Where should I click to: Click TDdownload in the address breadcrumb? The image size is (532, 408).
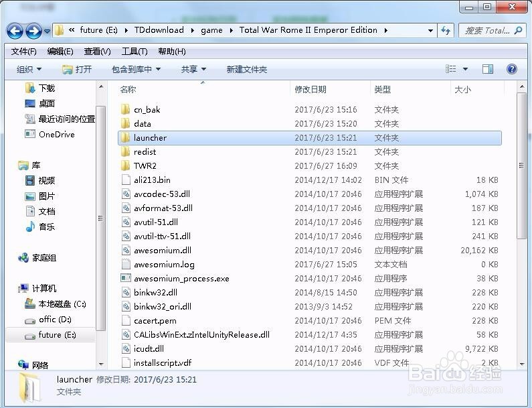159,30
